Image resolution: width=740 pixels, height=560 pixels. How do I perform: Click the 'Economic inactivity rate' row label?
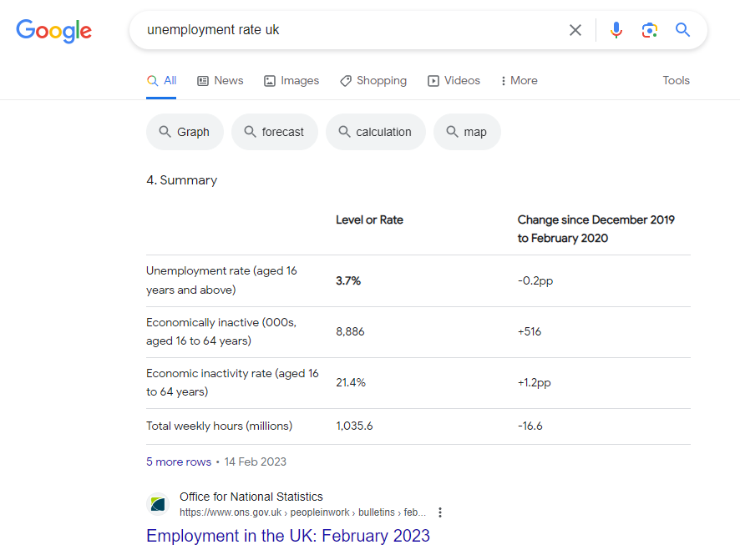click(232, 383)
